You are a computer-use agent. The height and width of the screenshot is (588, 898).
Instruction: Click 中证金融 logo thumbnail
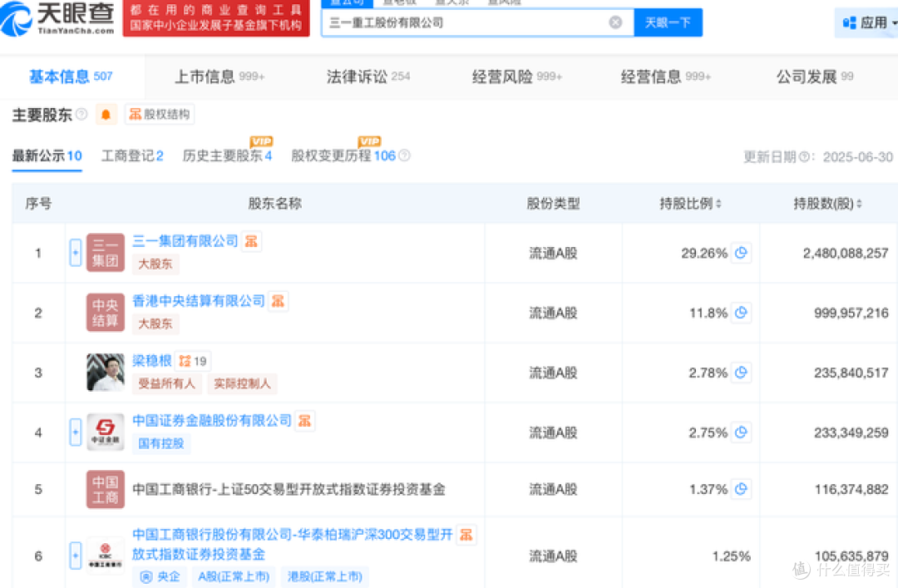106,432
